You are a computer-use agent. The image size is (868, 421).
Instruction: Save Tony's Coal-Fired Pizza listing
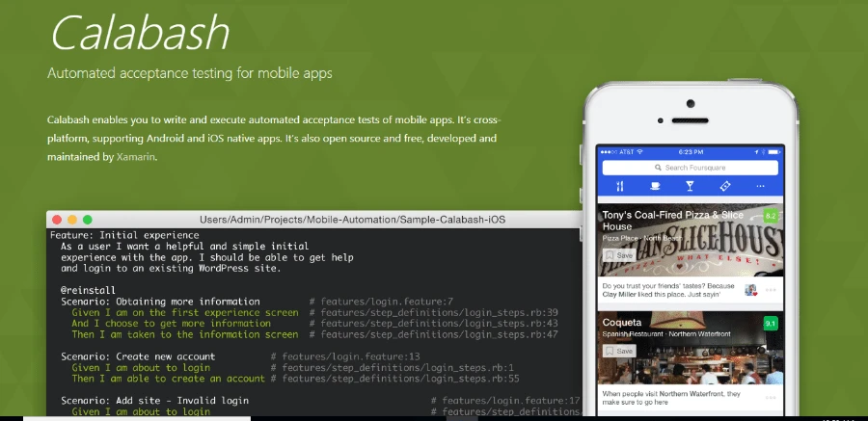pos(619,255)
